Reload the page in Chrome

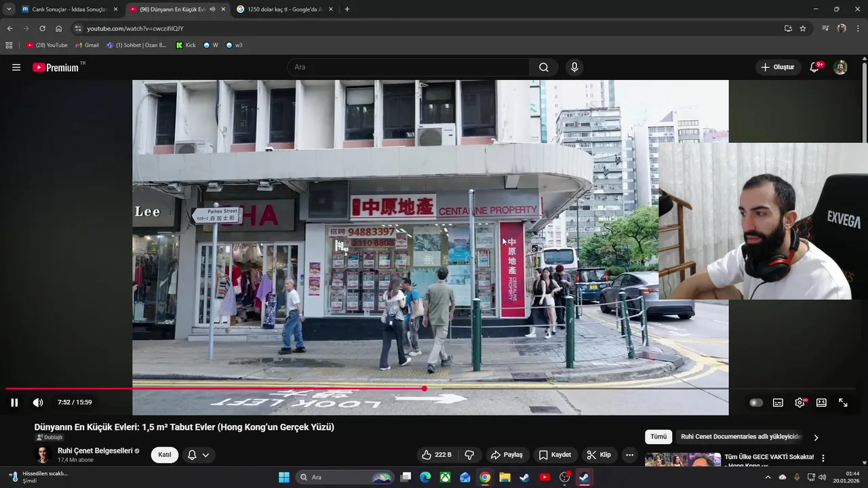(x=42, y=28)
